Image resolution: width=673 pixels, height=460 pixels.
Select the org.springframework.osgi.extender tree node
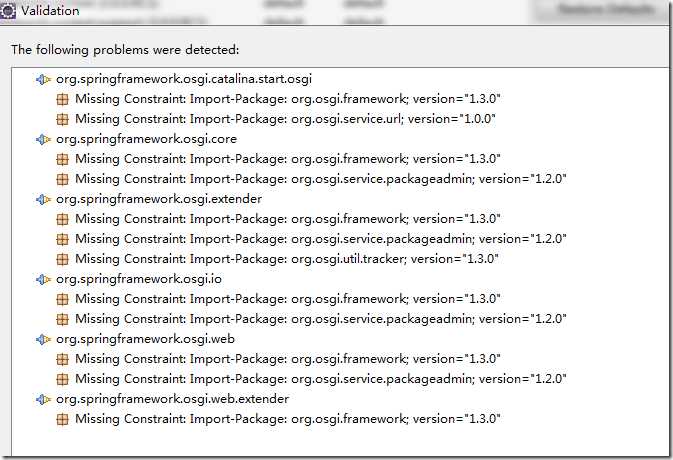click(x=158, y=199)
